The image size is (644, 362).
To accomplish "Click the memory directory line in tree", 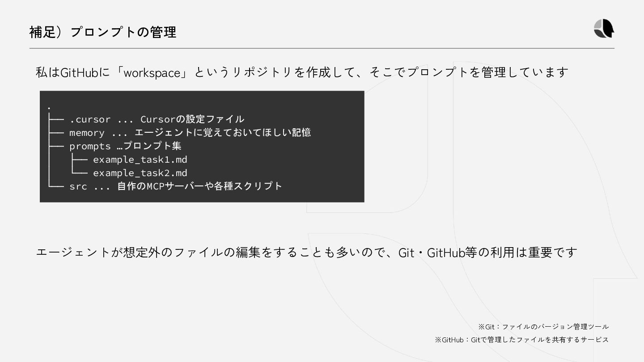I will pyautogui.click(x=179, y=133).
